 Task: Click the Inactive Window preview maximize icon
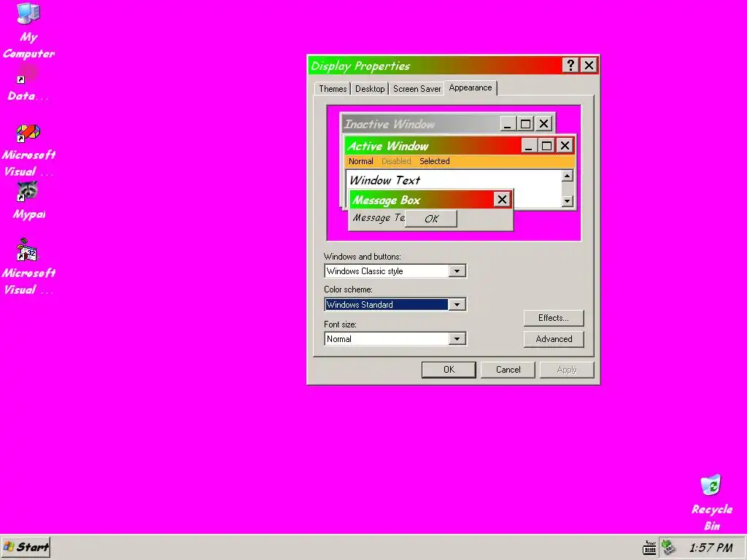tap(525, 124)
